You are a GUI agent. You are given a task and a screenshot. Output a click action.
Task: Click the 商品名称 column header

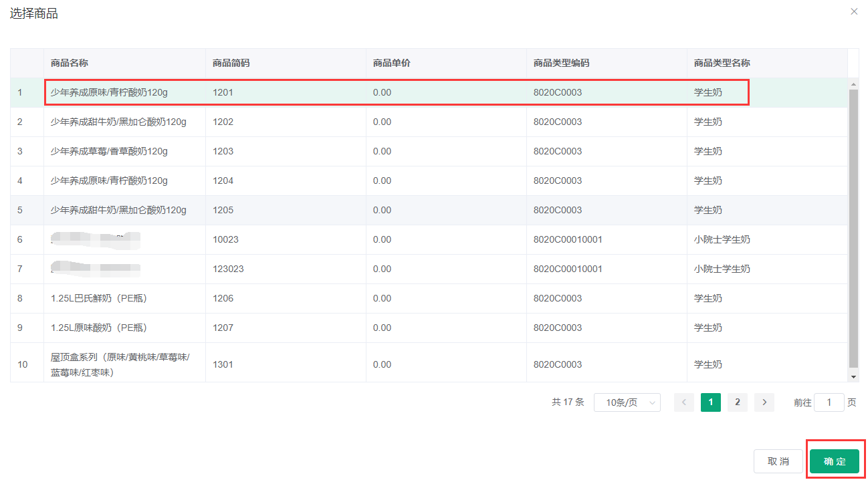click(x=70, y=63)
